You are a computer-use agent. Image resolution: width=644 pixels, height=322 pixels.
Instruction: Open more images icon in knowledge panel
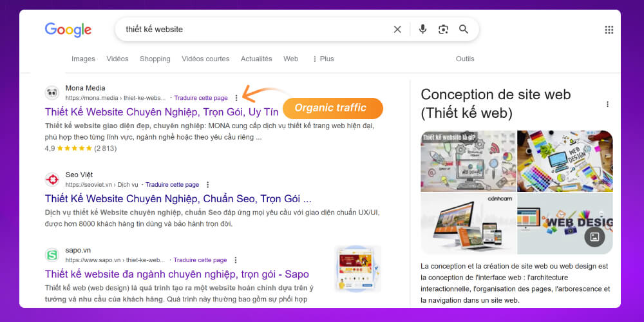coord(594,237)
